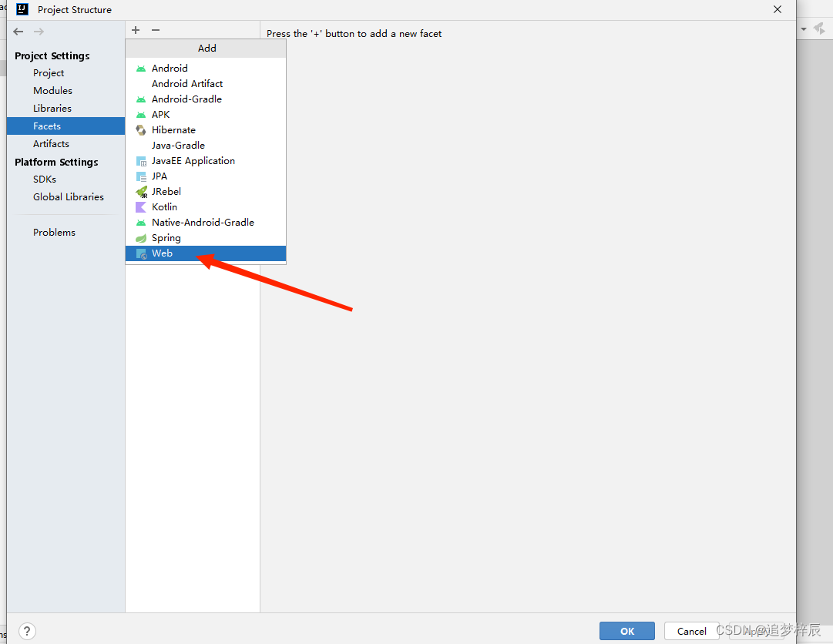Click the minus remove facet button

coord(156,30)
